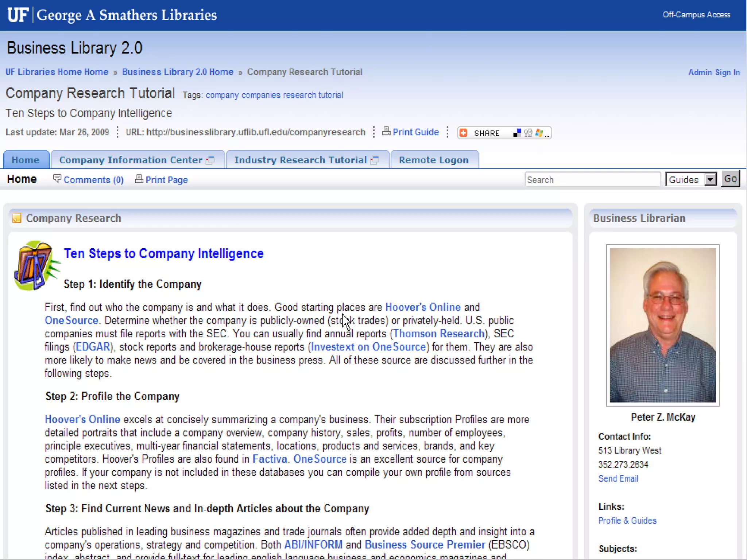
Task: Select the Remote Logon tab
Action: [x=433, y=160]
